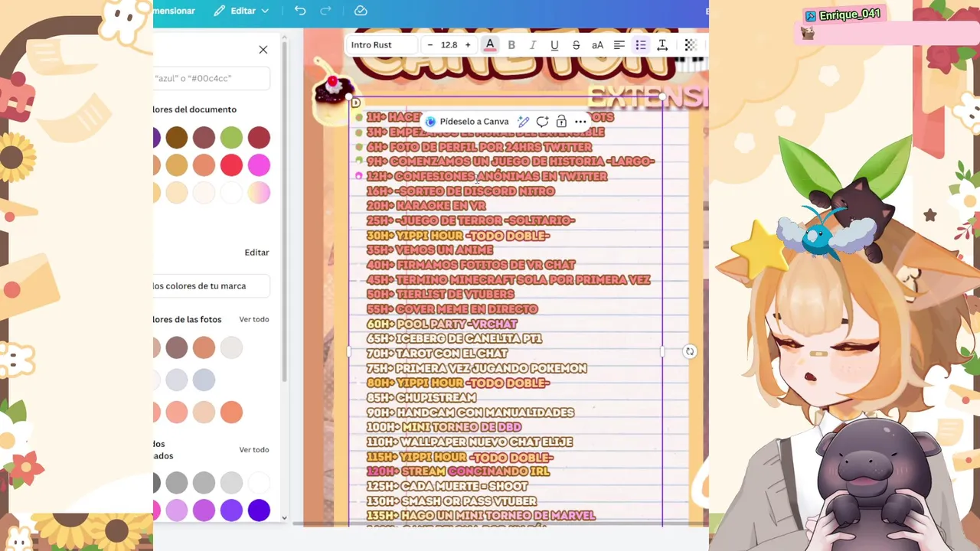Toggle the bulleted list

(x=641, y=45)
